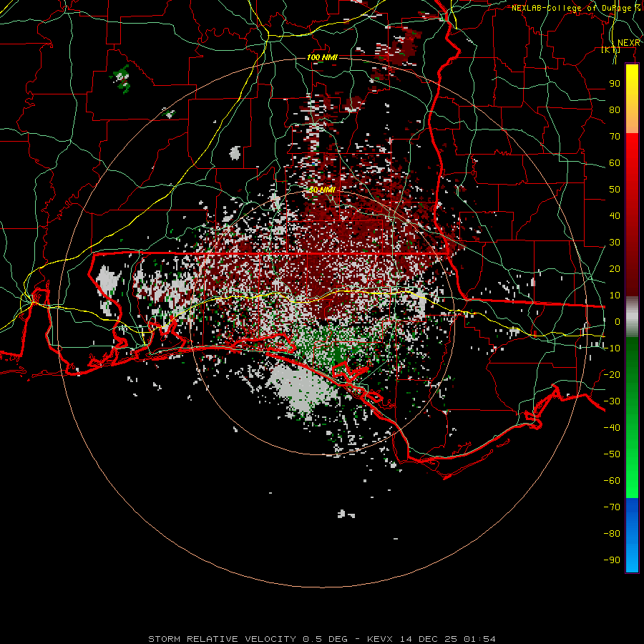The image size is (644, 644).
Task: Click the storm relative velocity caption at the bottom
Action: (x=322, y=639)
